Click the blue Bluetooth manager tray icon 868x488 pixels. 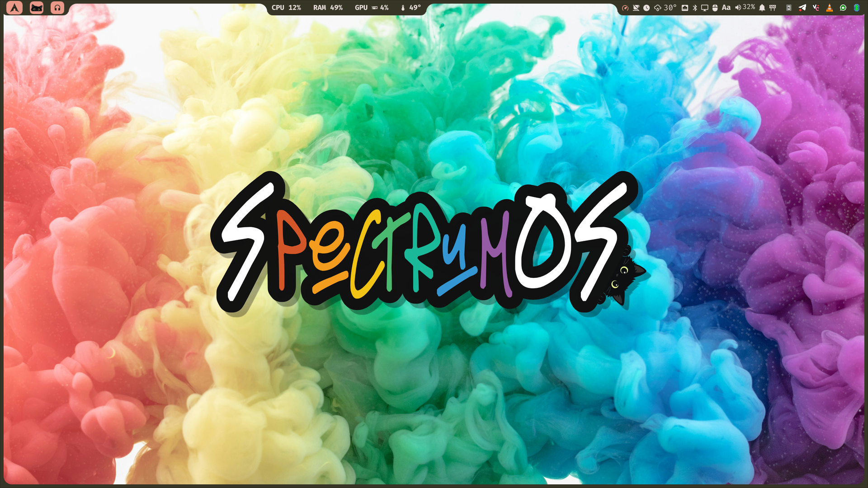click(x=856, y=8)
